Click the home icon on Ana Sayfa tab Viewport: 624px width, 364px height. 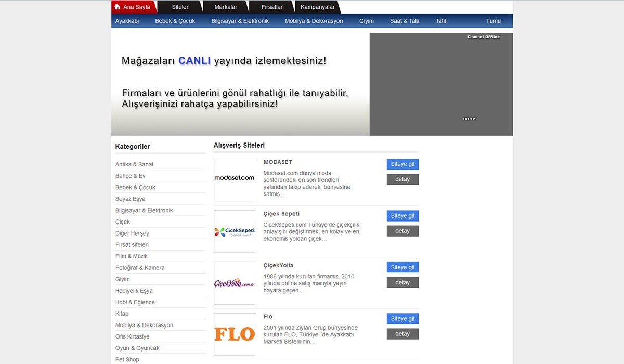pyautogui.click(x=117, y=7)
